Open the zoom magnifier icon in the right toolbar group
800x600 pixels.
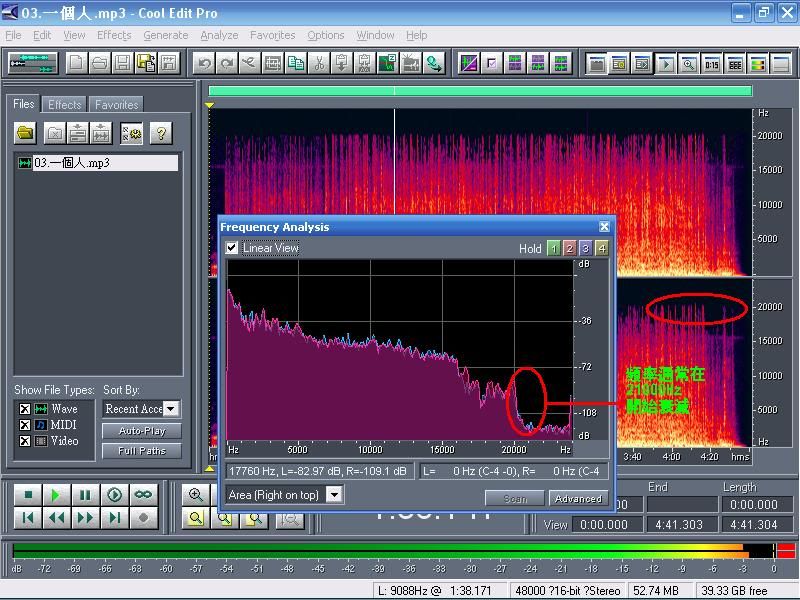(689, 64)
